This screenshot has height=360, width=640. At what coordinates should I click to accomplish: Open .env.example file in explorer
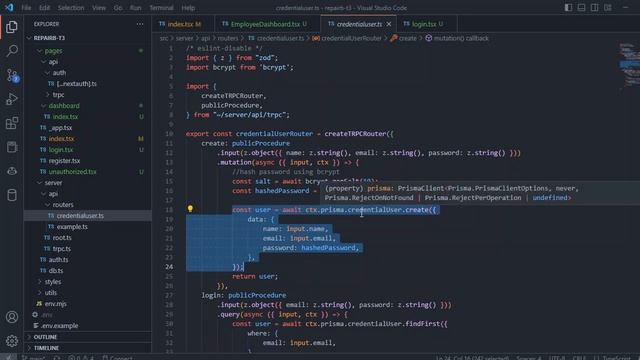[x=60, y=326]
